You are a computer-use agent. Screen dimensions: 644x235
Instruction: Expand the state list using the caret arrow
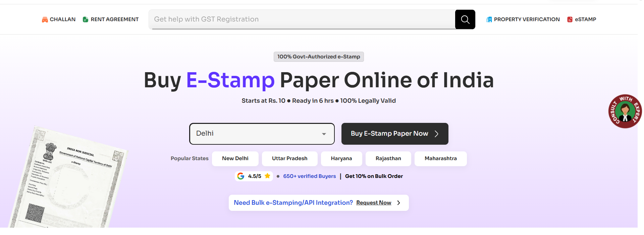[x=324, y=134]
